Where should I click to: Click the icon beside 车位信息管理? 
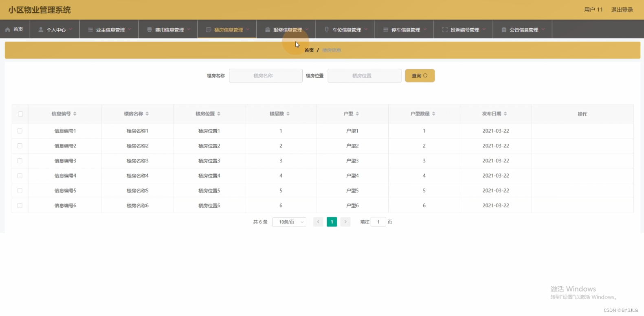click(327, 30)
